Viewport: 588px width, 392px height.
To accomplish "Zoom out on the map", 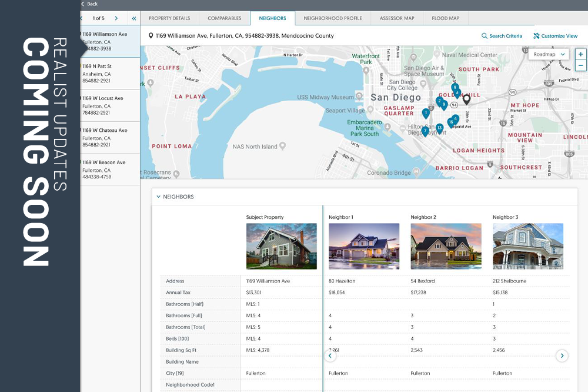I will [580, 65].
